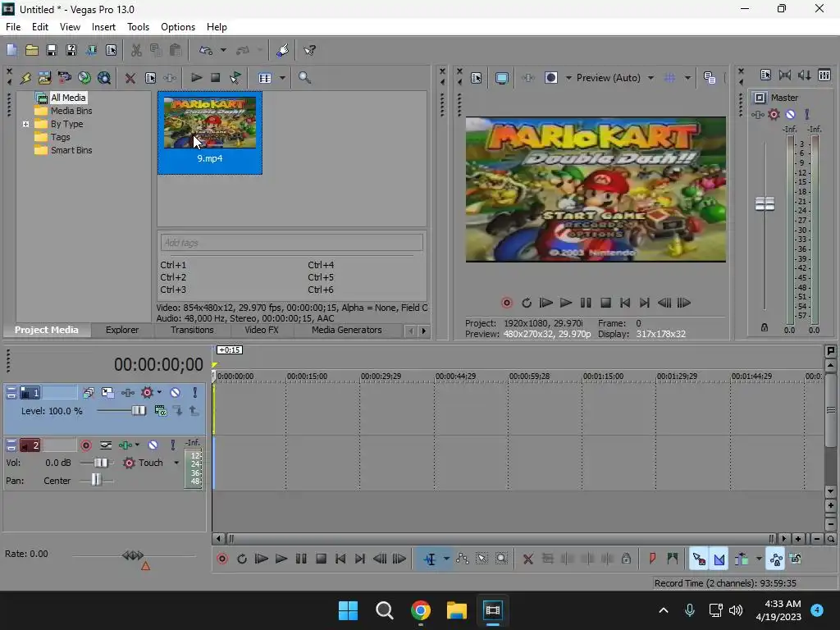Open the What's This help icon
The width and height of the screenshot is (840, 630).
coord(309,50)
